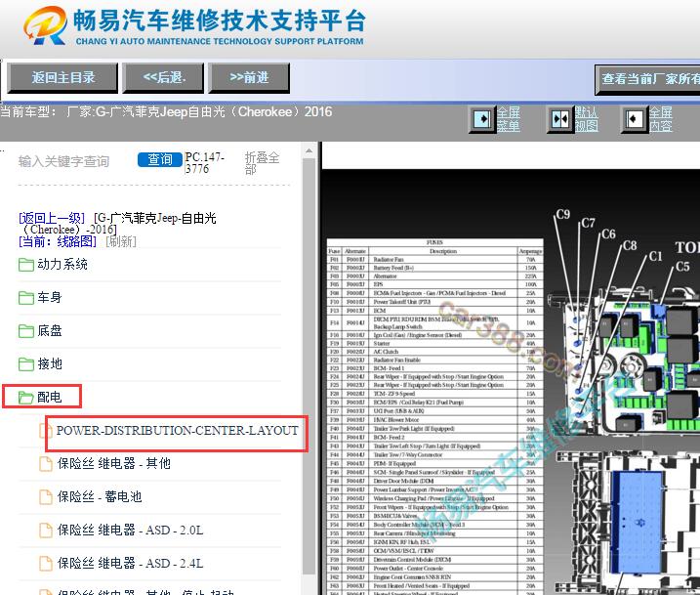Viewport: 700px width, 595px height.
Task: Open 保险丝 - 蓄电池 document
Action: click(x=100, y=496)
